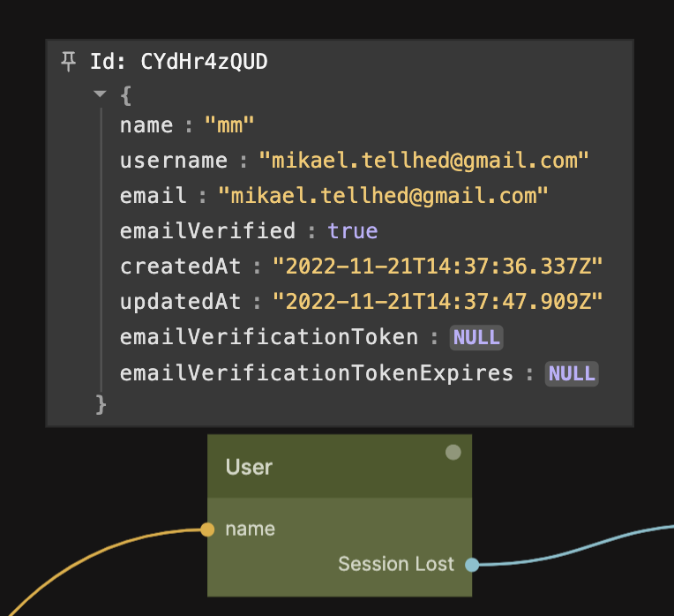
Task: Click the updatedAt timestamp value
Action: click(x=438, y=302)
